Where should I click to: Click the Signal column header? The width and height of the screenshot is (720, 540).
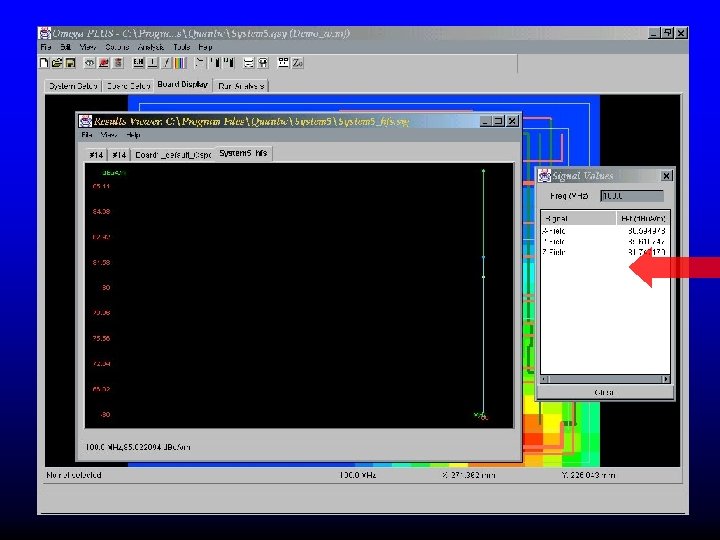578,219
